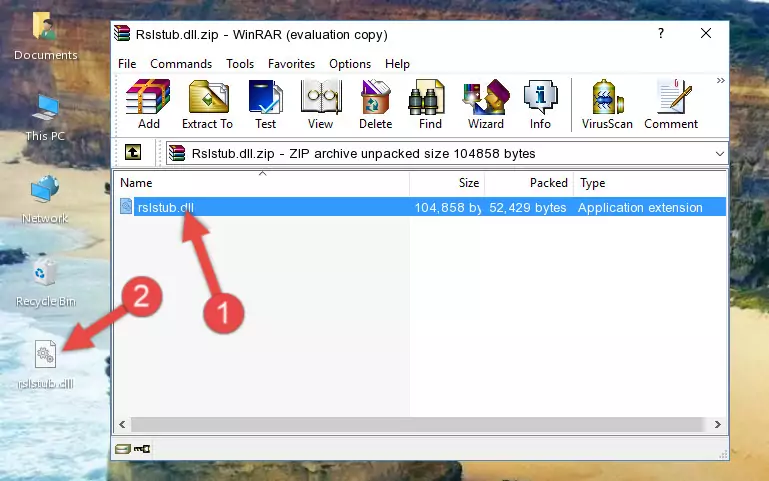Click the key password icon in status bar

pyautogui.click(x=142, y=449)
